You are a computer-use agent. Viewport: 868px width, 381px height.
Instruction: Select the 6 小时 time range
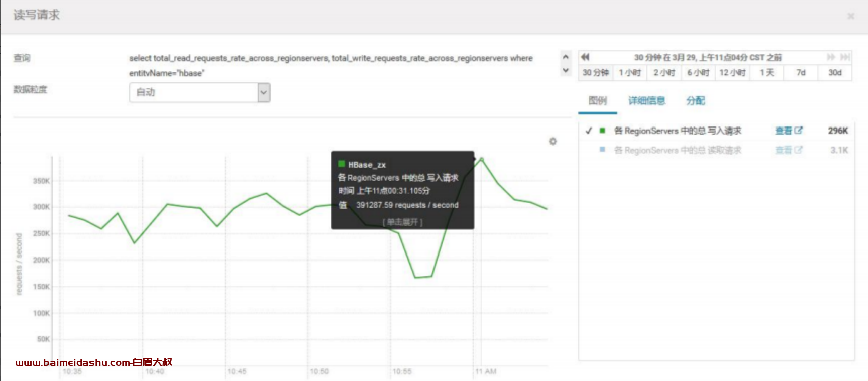point(698,73)
